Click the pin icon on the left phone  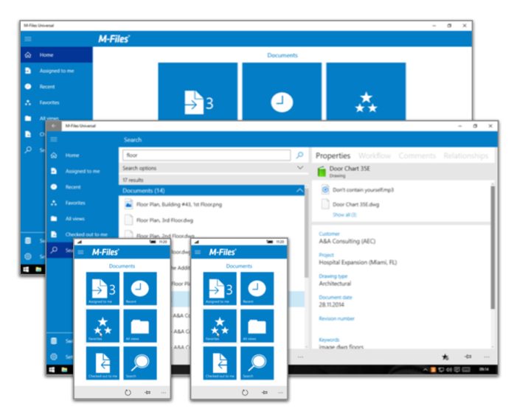tap(148, 392)
